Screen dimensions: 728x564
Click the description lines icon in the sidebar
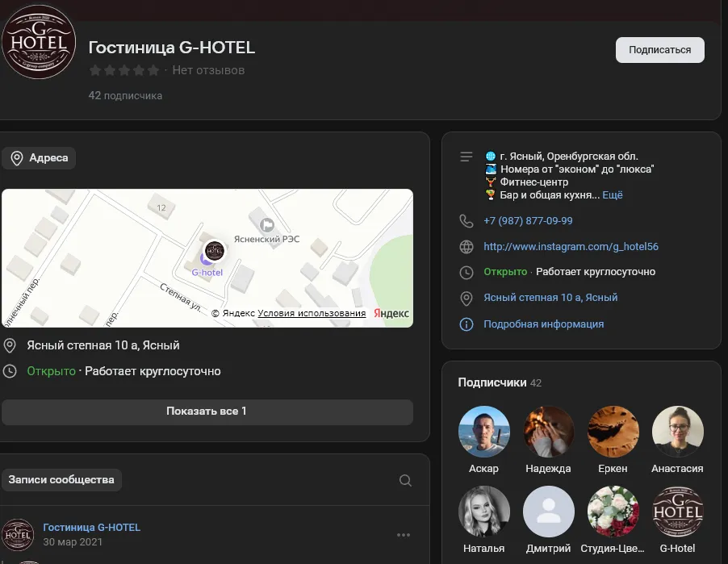tap(466, 156)
